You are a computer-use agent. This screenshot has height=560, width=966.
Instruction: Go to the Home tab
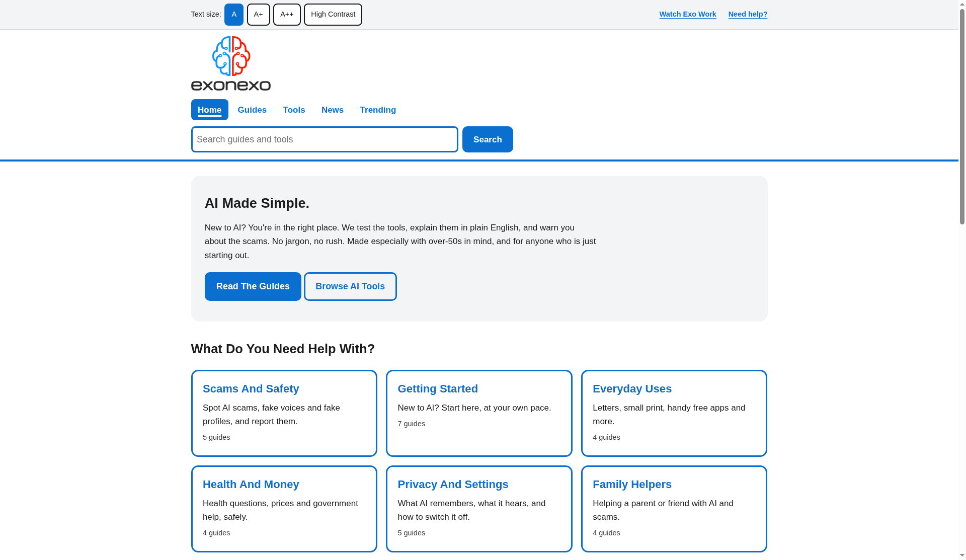[209, 110]
